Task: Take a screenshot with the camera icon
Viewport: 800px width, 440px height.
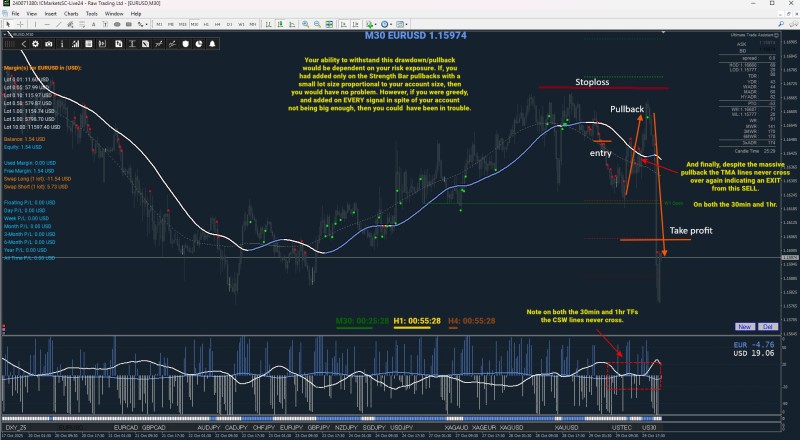Action: coord(48,44)
